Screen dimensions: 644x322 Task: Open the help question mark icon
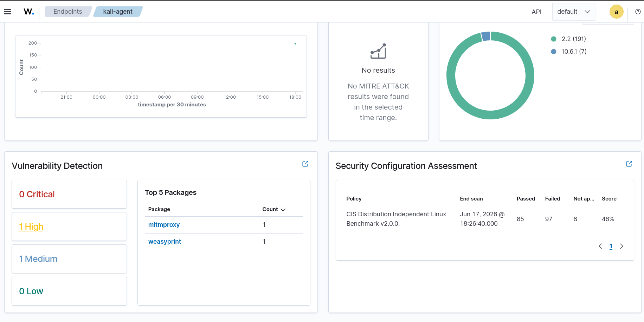638,12
